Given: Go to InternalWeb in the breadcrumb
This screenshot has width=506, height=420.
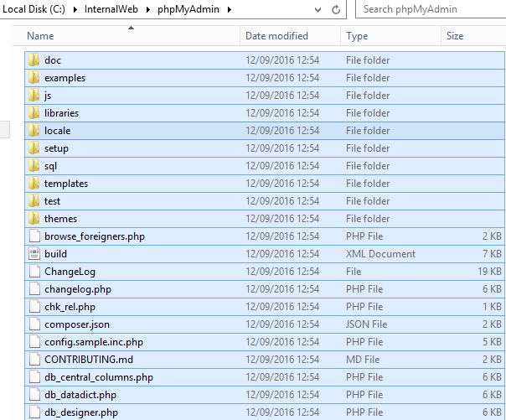Looking at the screenshot, I should (111, 9).
